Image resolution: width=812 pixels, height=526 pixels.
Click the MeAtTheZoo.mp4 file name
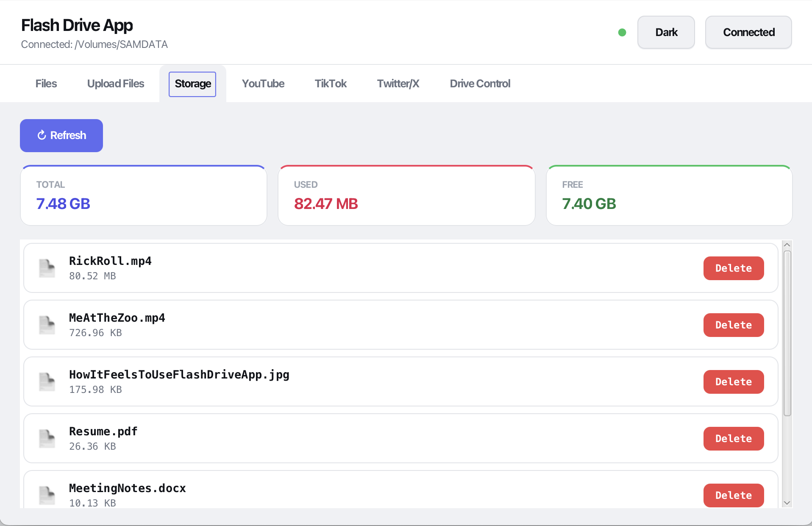(117, 317)
